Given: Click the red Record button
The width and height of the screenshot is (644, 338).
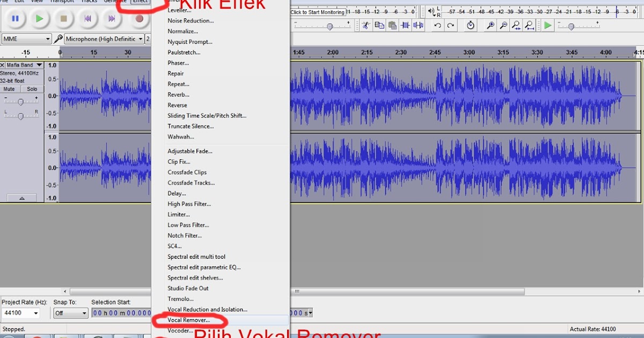Looking at the screenshot, I should click(x=139, y=19).
